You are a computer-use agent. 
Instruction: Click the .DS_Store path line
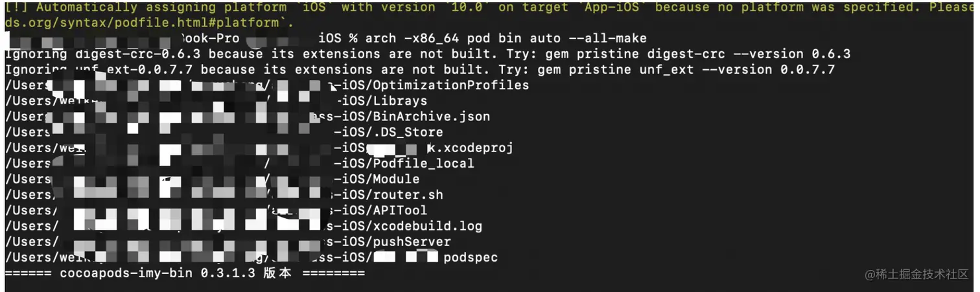tap(224, 132)
